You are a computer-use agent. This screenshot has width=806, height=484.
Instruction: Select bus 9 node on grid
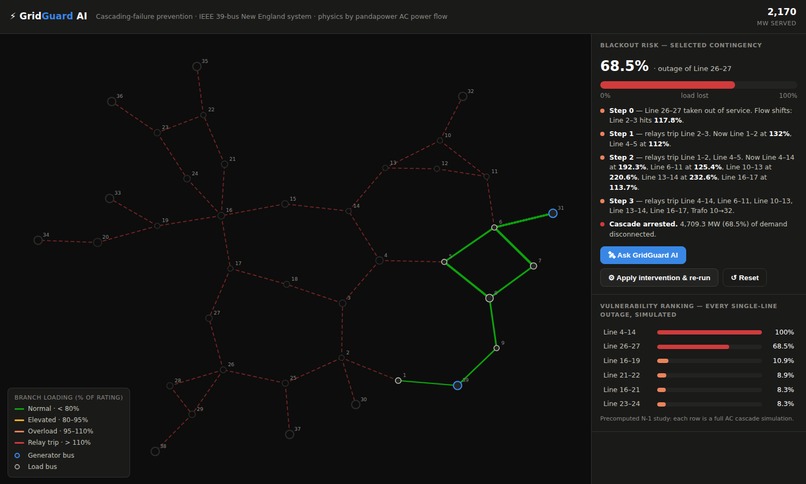497,348
